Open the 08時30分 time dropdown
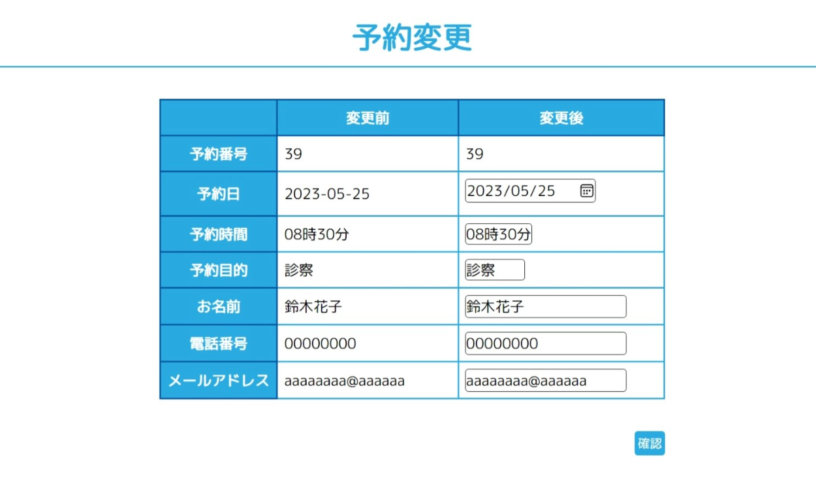Image resolution: width=816 pixels, height=504 pixels. pos(498,234)
